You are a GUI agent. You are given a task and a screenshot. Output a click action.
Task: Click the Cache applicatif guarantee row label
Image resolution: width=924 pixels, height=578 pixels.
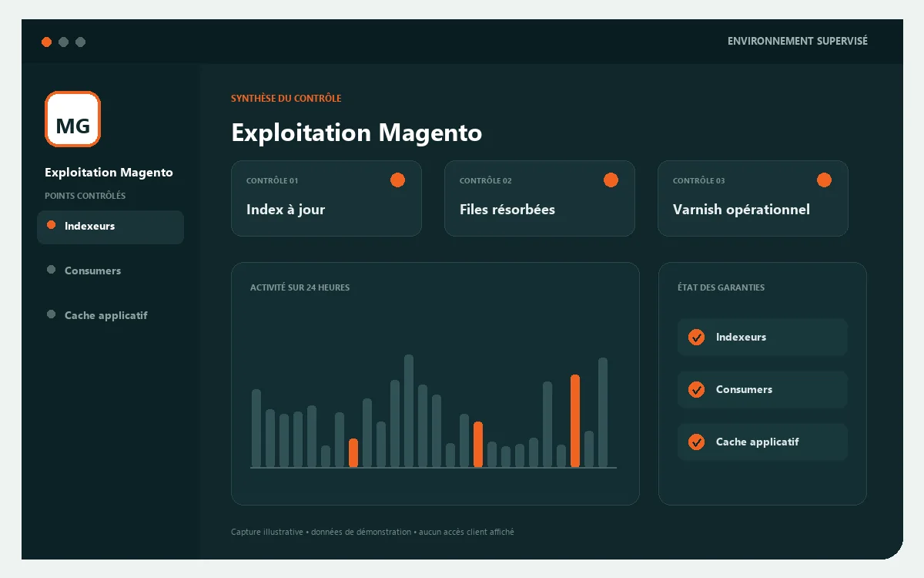click(757, 442)
